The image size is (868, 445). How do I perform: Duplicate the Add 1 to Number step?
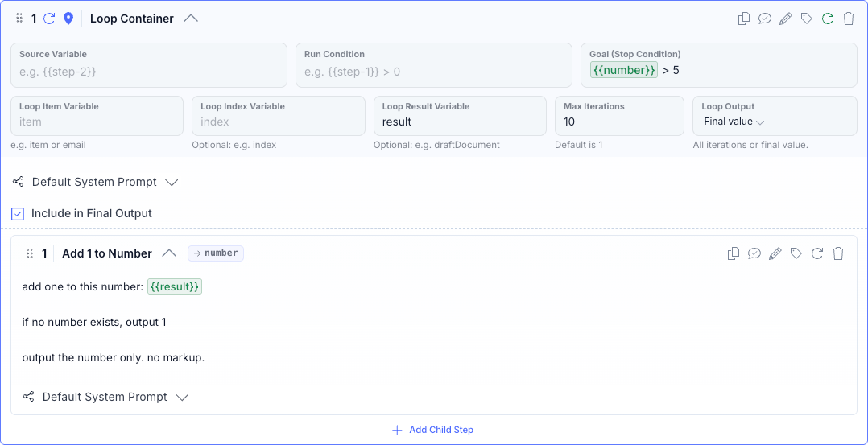734,253
